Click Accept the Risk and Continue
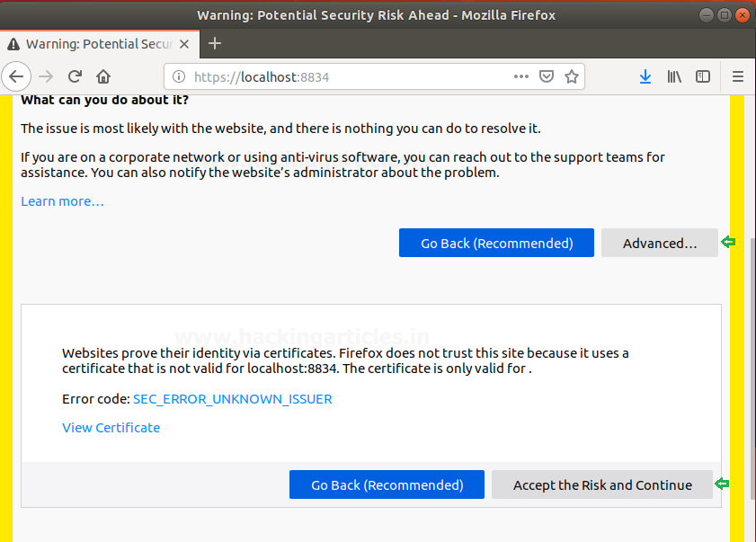Viewport: 756px width, 542px height. tap(602, 484)
